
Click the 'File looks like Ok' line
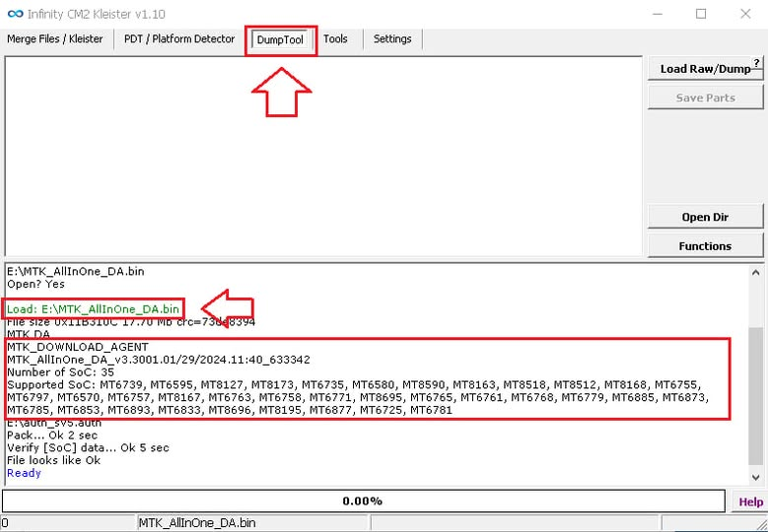click(x=53, y=460)
